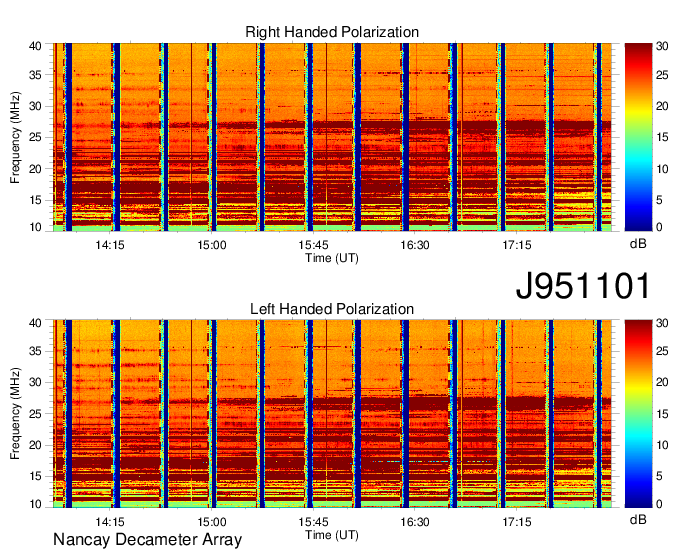Click the 25 MHz tick on top plot
Image resolution: width=680 pixels, height=552 pixels.
point(35,137)
